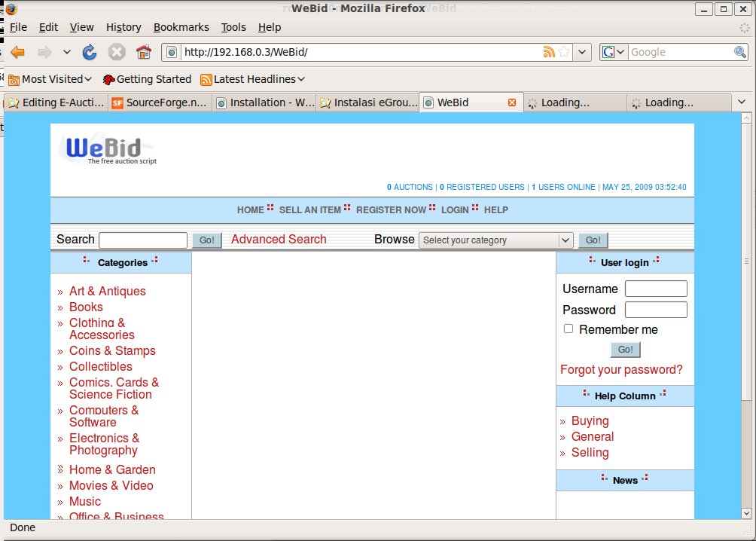Click the Username input field
The image size is (756, 541).
656,289
